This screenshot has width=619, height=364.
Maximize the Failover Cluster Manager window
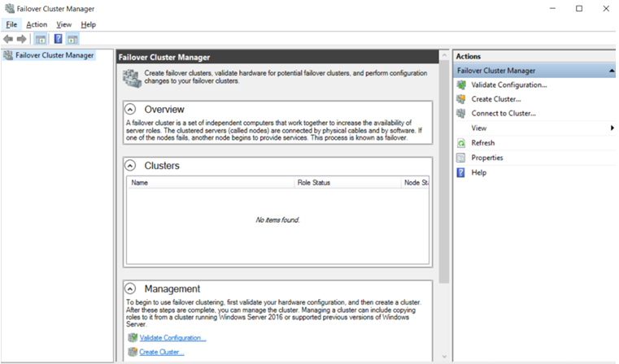point(579,8)
